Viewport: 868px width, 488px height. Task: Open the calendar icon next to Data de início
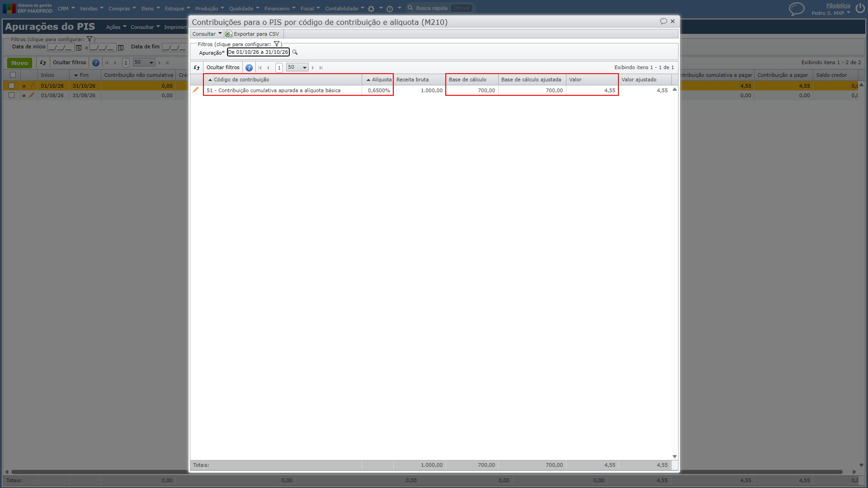click(x=79, y=47)
